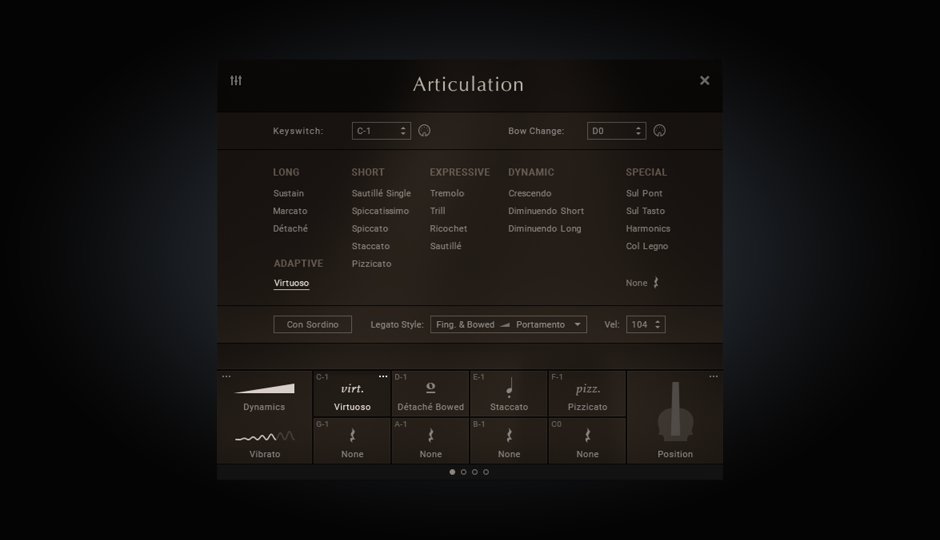Viewport: 940px width, 540px height.
Task: Toggle the Con Sordino mute button
Action: tap(313, 325)
